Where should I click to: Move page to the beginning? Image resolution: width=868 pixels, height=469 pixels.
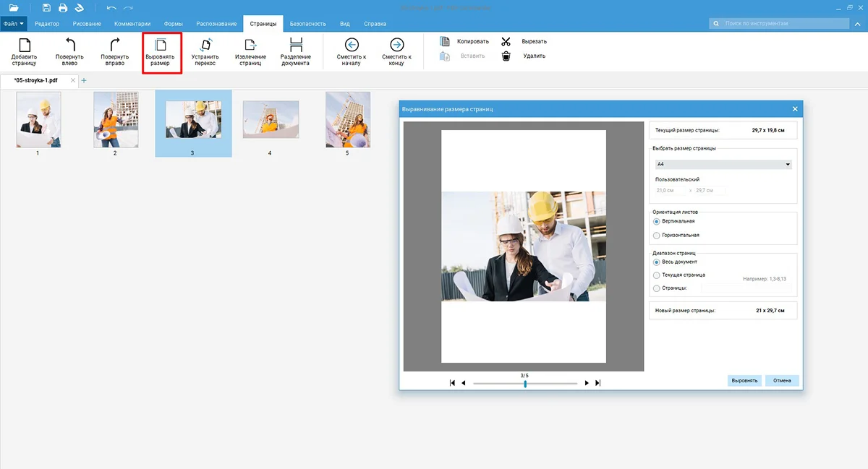point(352,45)
